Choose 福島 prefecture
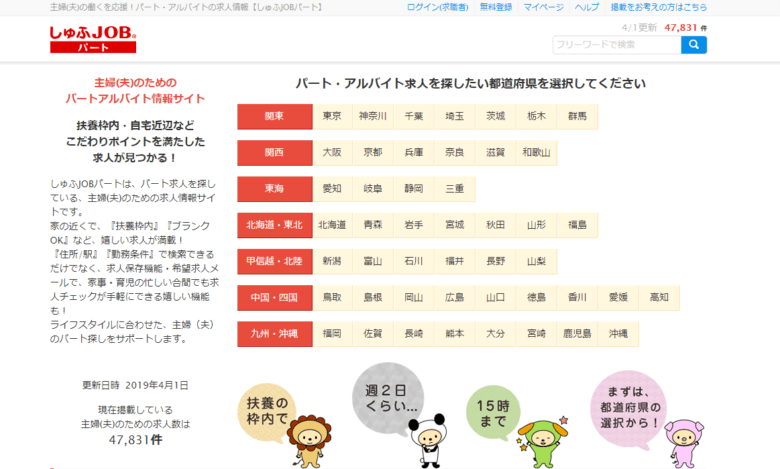780x469 pixels. (x=577, y=225)
